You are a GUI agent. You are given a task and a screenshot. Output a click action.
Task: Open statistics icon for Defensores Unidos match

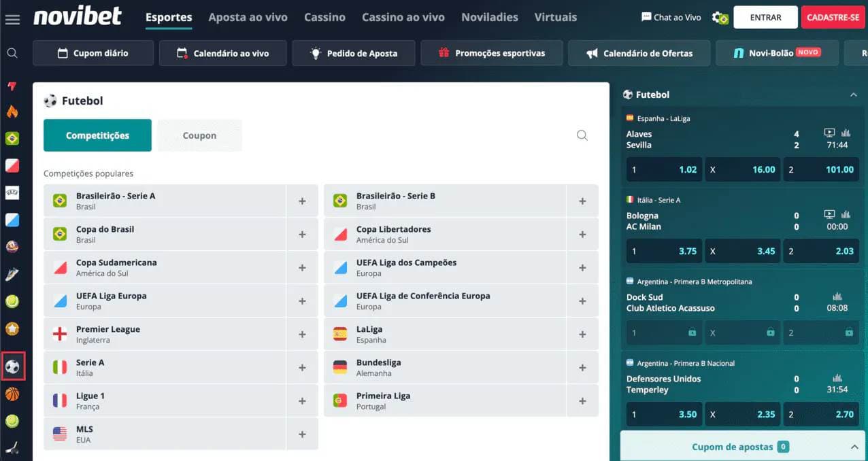tap(837, 378)
